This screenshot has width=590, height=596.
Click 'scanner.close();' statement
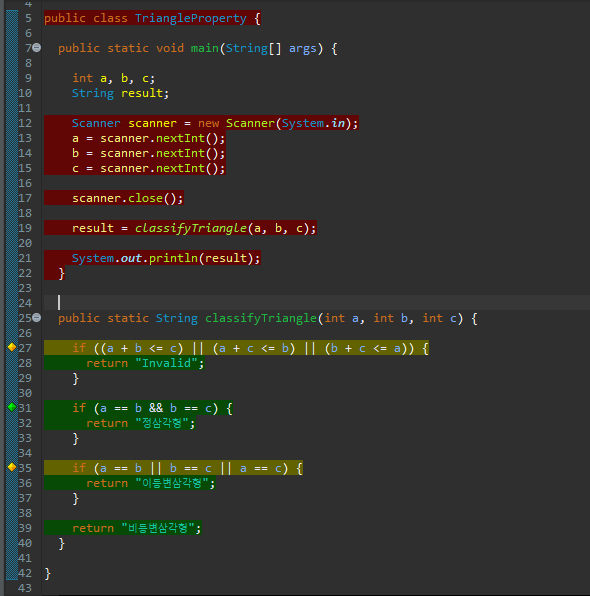(x=128, y=198)
